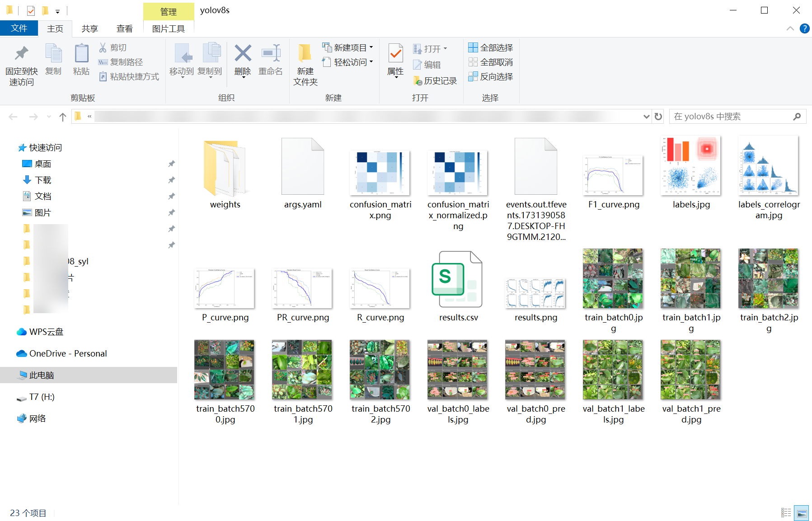The height and width of the screenshot is (521, 812).
Task: Switch to details view layout icon
Action: 786,513
